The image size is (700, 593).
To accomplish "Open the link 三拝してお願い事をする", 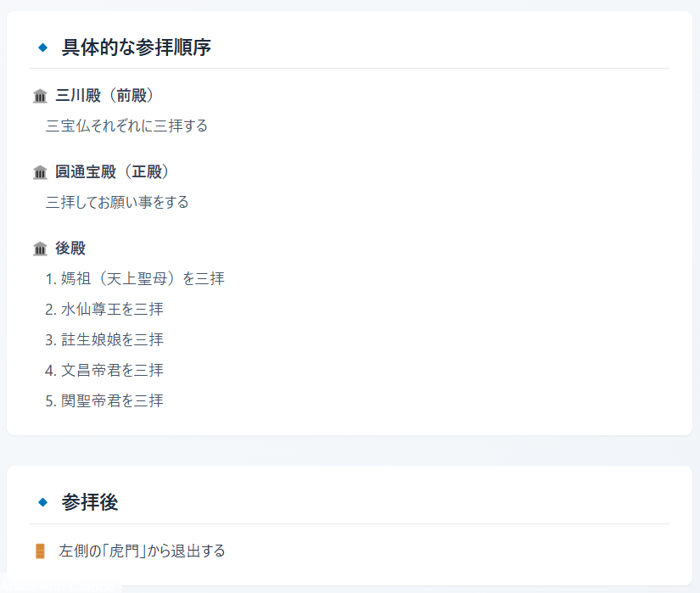I will [x=118, y=202].
